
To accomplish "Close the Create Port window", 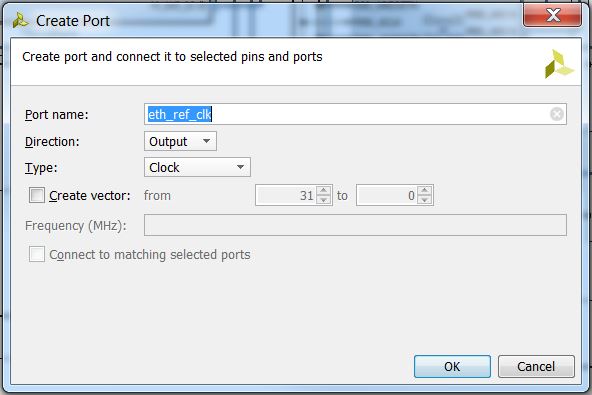I will 552,16.
